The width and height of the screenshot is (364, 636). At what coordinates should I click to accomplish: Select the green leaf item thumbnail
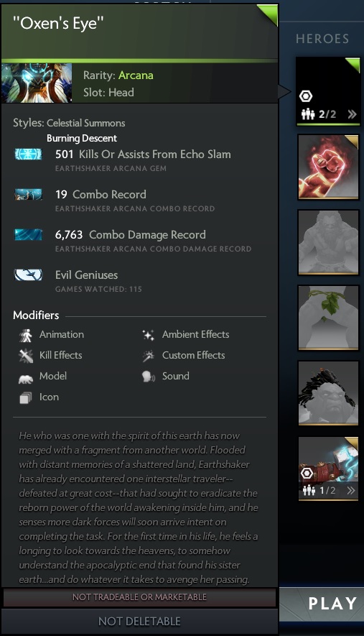click(x=328, y=318)
